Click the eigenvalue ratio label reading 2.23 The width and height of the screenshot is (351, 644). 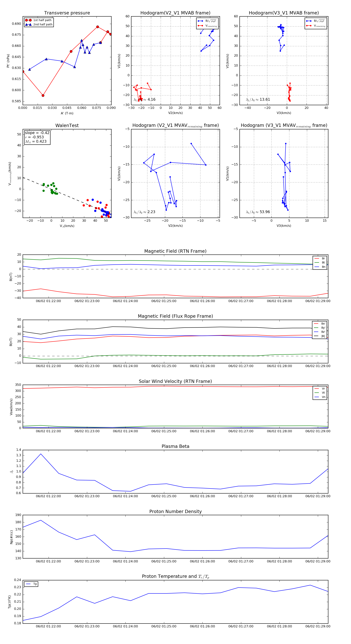(x=144, y=212)
